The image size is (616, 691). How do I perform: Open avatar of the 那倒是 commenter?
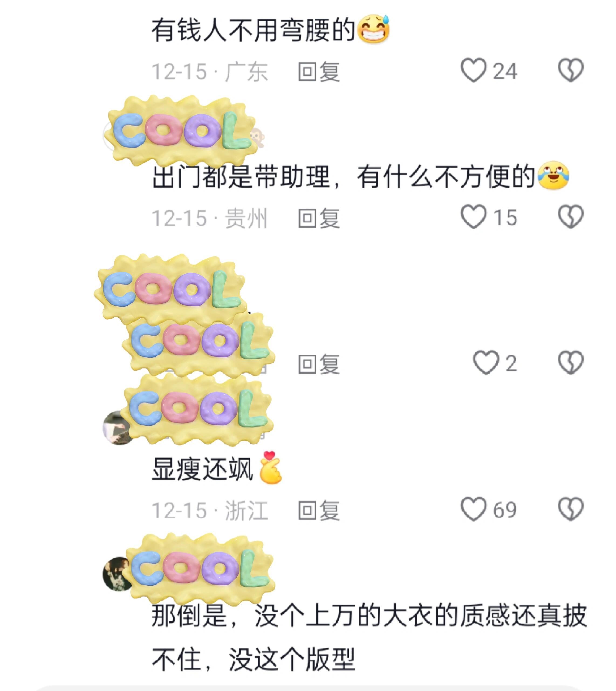117,574
